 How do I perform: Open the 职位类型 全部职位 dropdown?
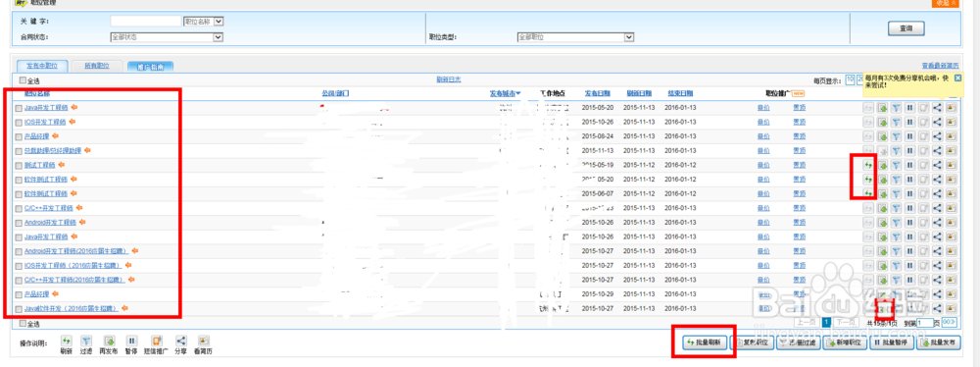click(575, 37)
